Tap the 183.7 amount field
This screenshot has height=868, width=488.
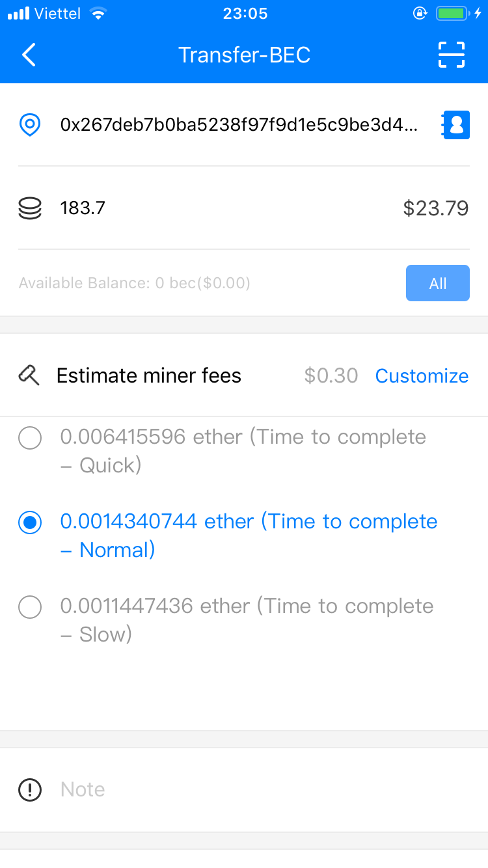(195, 208)
